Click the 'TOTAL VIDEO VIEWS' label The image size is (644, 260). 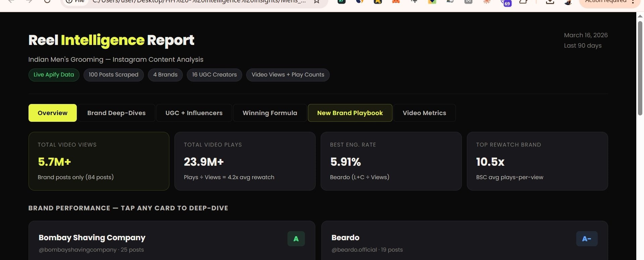tap(67, 145)
